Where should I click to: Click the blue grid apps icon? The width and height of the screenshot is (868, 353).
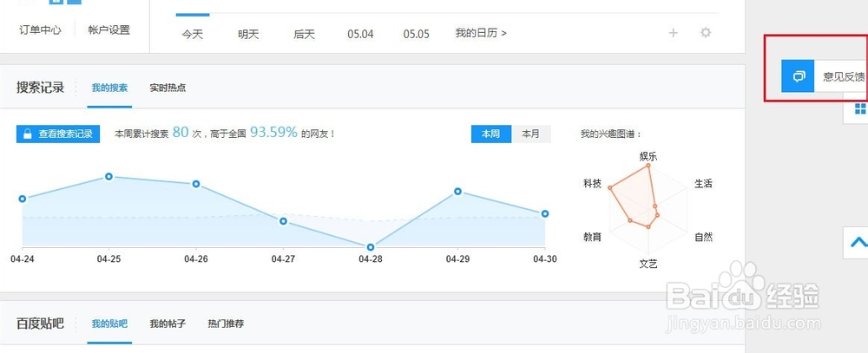tap(860, 108)
